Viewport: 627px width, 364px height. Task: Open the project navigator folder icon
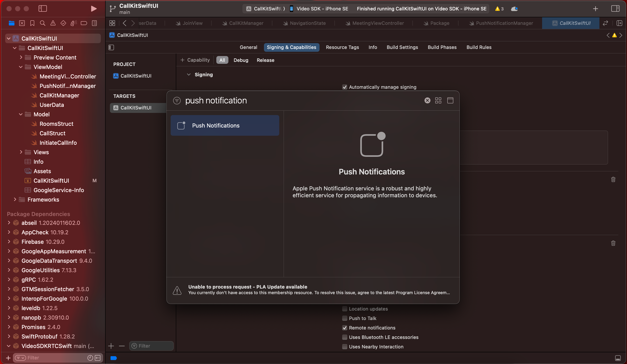click(x=12, y=23)
